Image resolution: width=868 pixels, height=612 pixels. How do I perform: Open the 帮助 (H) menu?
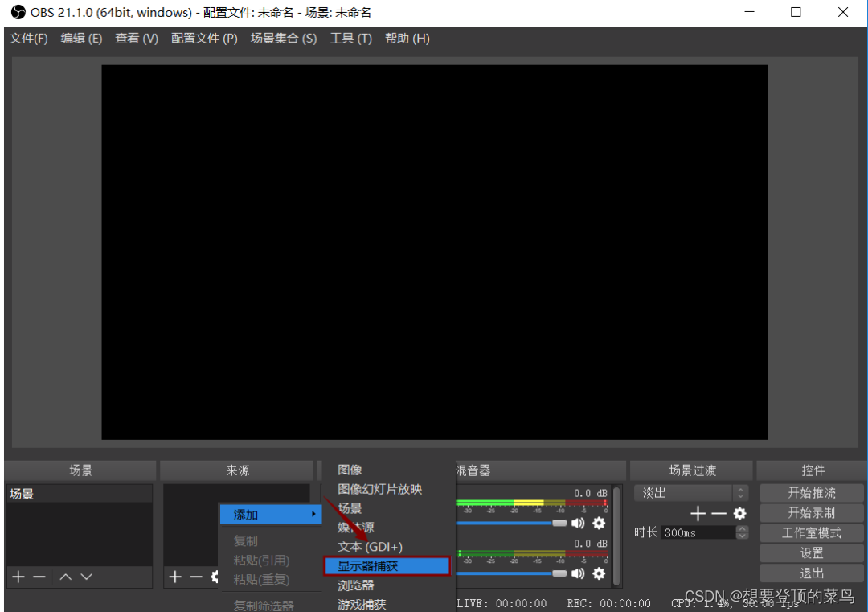tap(407, 39)
